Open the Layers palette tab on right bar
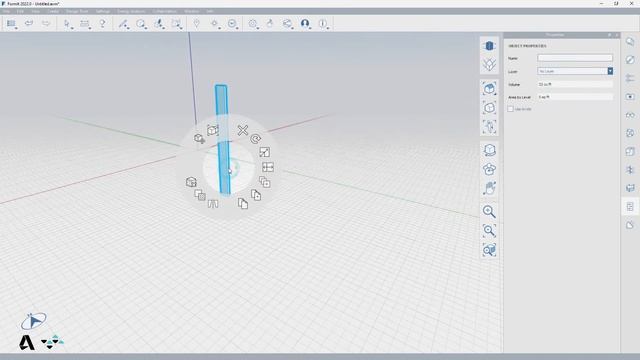Viewport: 640px width, 360px height. click(x=630, y=78)
